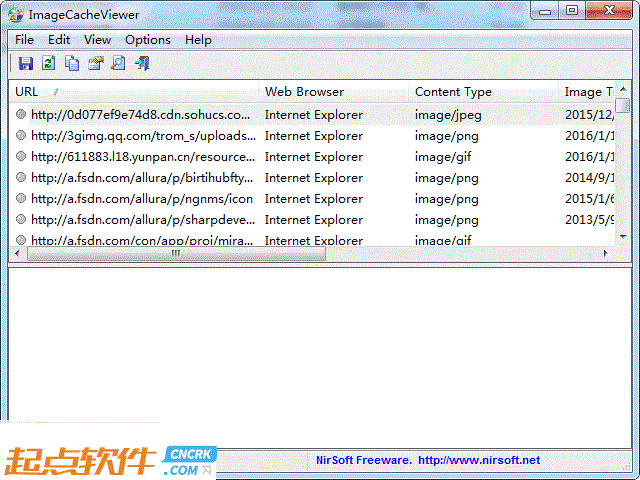Click the row icon beside birtihubfty URL
The width and height of the screenshot is (640, 480).
coord(21,177)
